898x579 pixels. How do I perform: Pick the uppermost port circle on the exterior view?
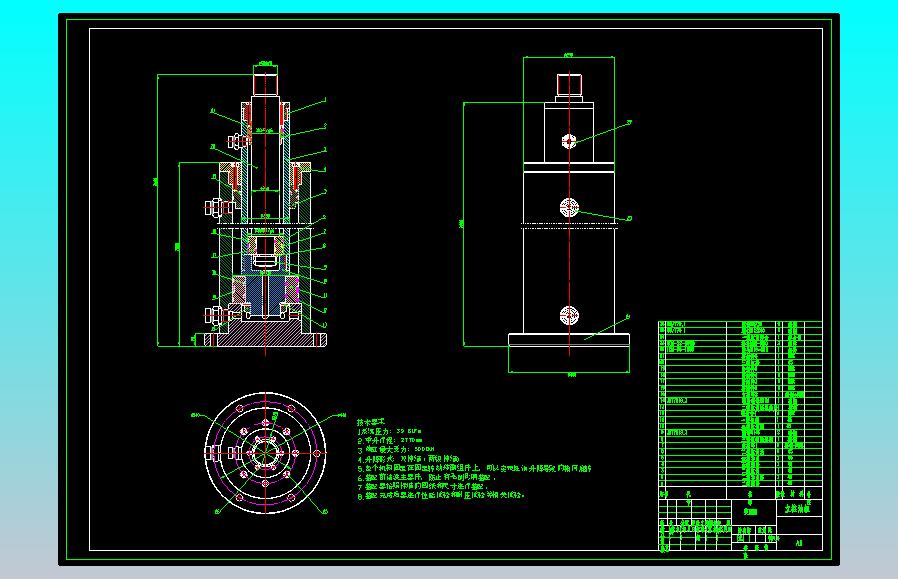[x=568, y=141]
